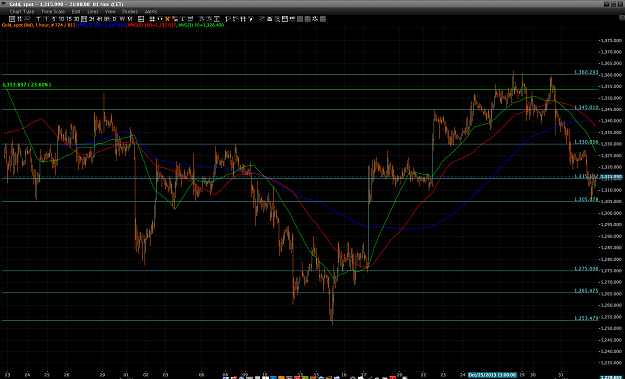Click the 1,345.010 price line label
The width and height of the screenshot is (625, 379).
[x=586, y=107]
